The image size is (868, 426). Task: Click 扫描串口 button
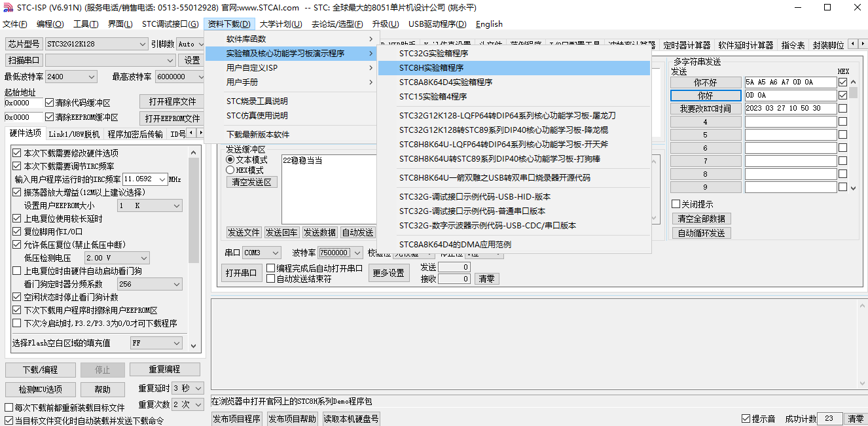tap(24, 60)
